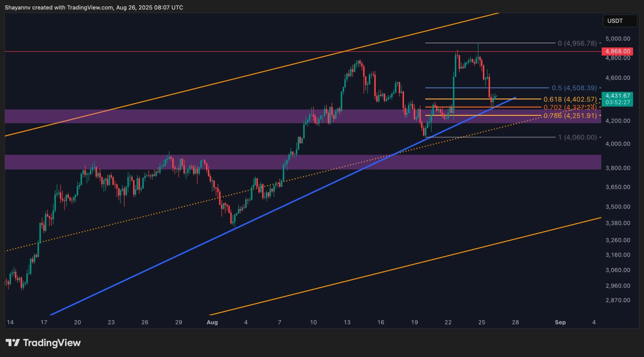644x357 pixels.
Task: Click the TradingView wordmark text
Action: point(52,343)
